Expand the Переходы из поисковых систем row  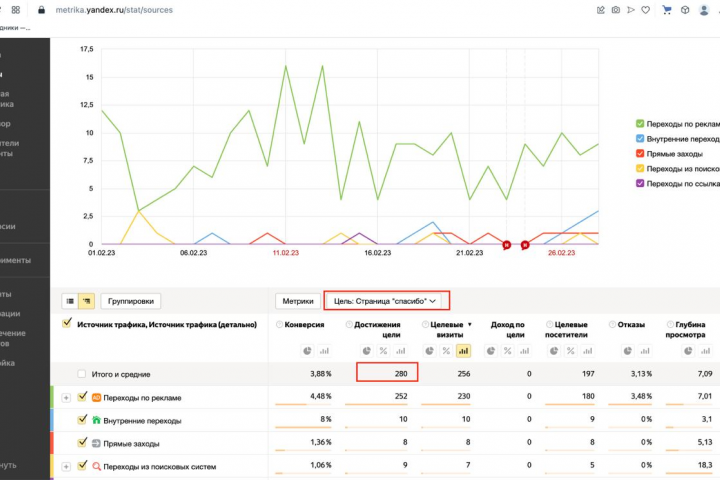click(66, 467)
